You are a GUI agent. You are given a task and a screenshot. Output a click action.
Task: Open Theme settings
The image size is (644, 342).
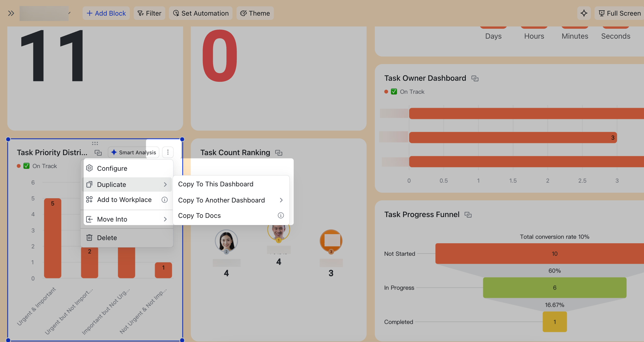(x=255, y=13)
